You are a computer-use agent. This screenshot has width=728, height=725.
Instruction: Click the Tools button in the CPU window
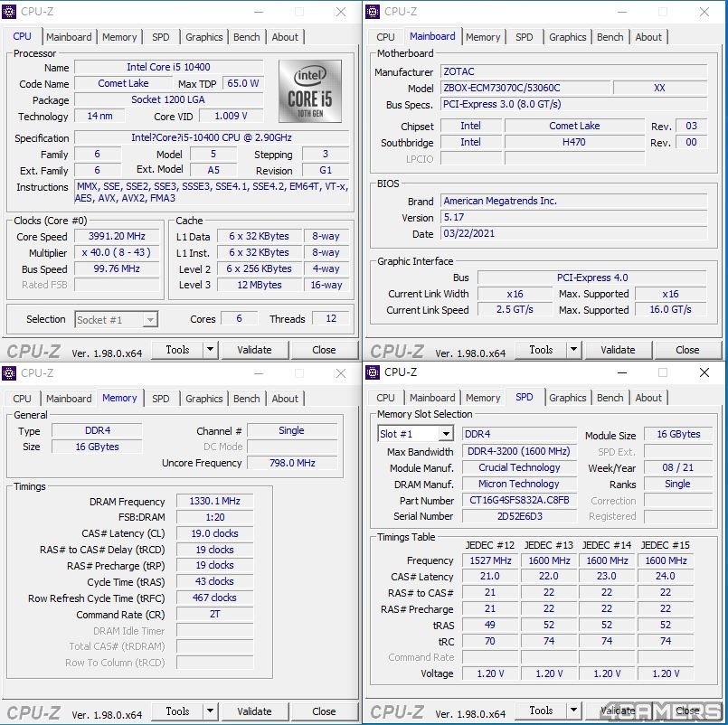click(178, 350)
